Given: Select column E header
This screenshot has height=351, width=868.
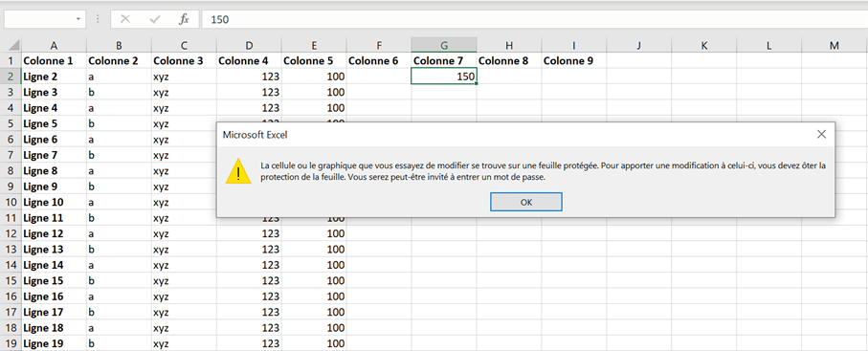Looking at the screenshot, I should tap(314, 45).
